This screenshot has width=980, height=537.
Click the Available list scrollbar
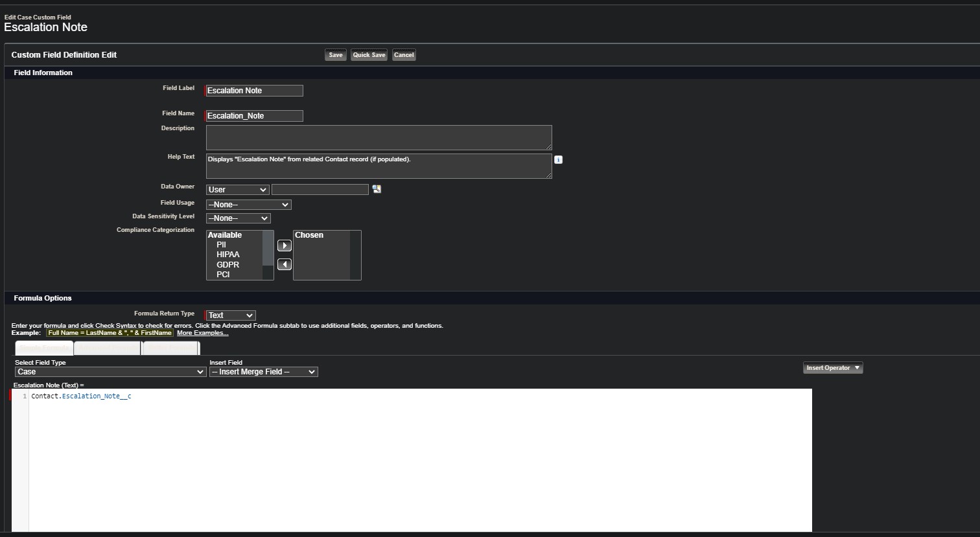pyautogui.click(x=268, y=255)
